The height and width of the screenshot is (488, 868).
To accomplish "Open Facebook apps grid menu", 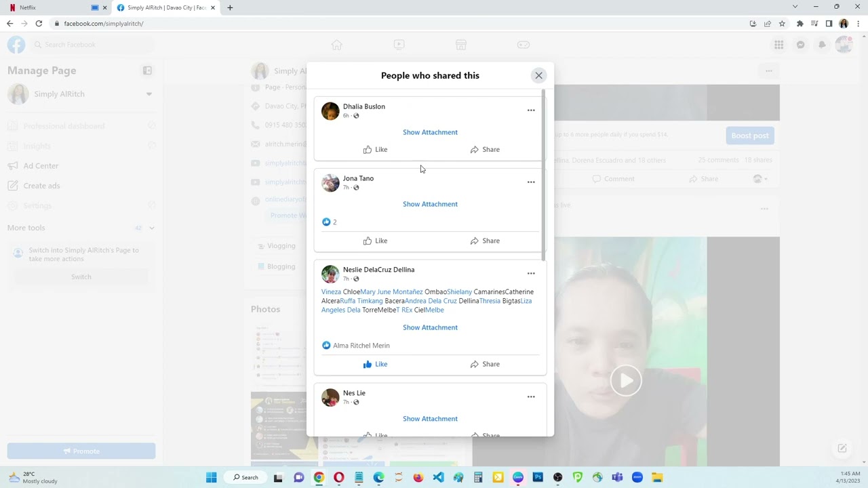I will [778, 45].
